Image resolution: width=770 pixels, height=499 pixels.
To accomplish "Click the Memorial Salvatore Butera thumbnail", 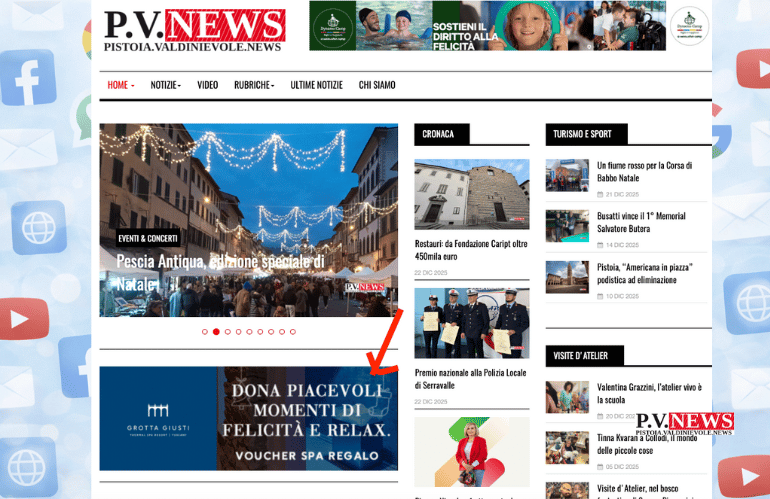I will (x=567, y=226).
